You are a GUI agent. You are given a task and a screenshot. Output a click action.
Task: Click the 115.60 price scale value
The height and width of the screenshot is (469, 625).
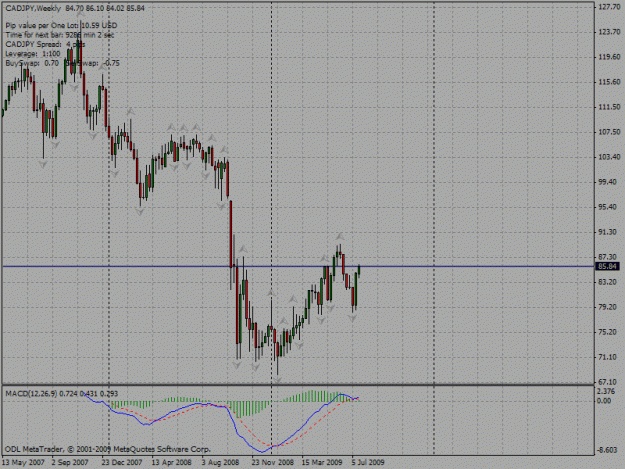click(x=609, y=82)
